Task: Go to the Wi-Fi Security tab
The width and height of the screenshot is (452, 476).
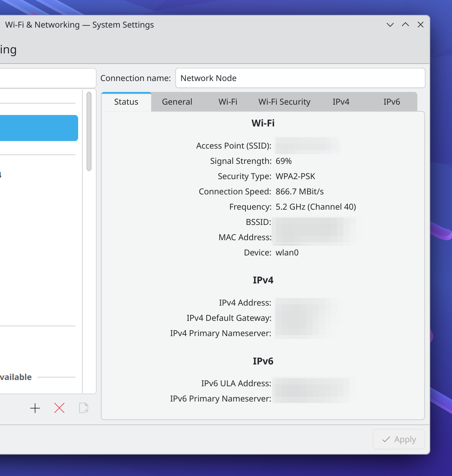Action: click(x=284, y=102)
